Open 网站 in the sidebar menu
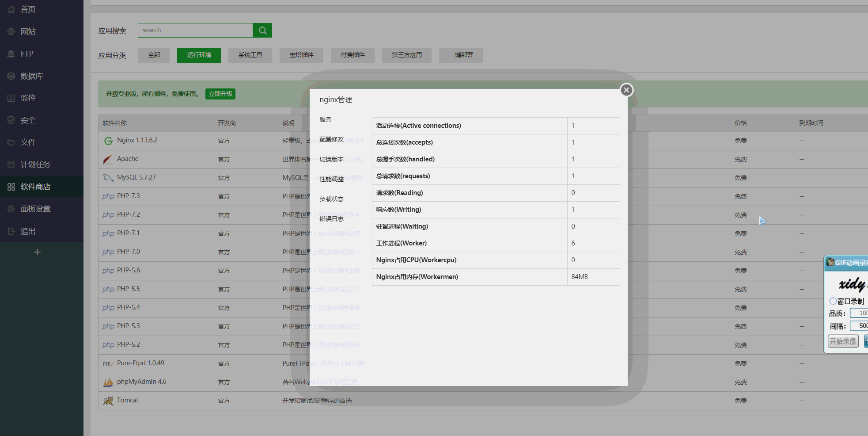This screenshot has height=436, width=868. (28, 31)
